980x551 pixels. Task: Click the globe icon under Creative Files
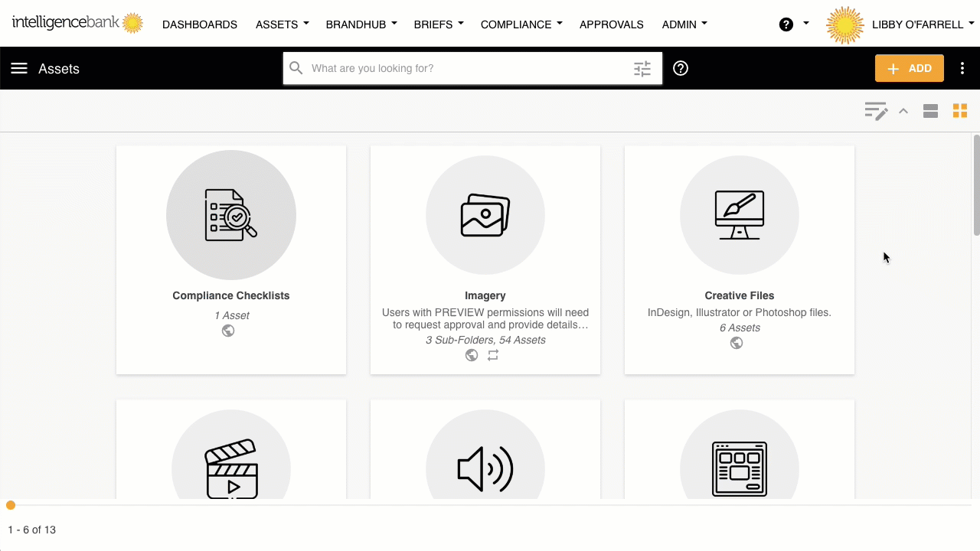click(x=737, y=343)
